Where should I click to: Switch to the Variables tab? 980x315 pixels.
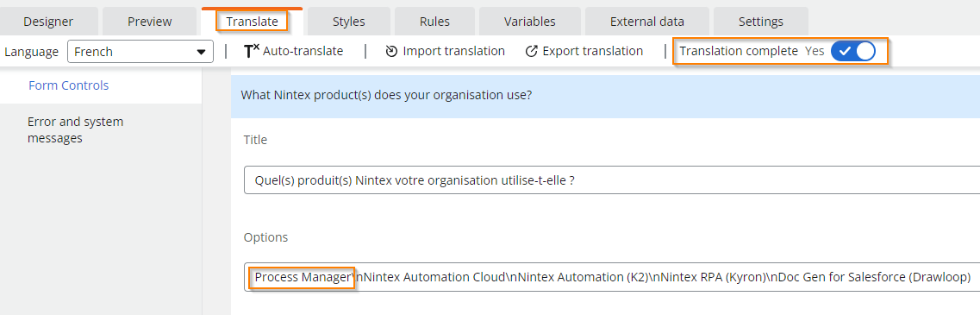pyautogui.click(x=530, y=22)
